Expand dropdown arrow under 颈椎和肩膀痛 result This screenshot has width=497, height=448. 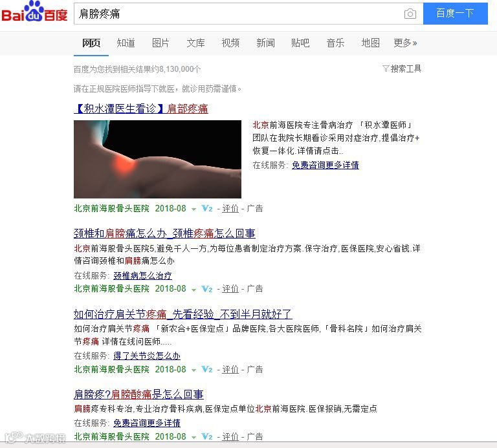pos(193,290)
